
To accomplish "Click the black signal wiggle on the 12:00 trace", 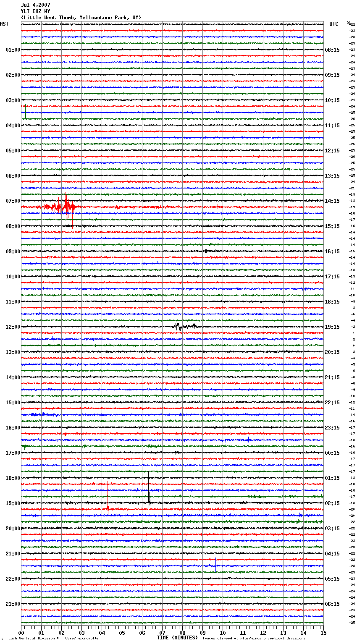I will tap(185, 326).
